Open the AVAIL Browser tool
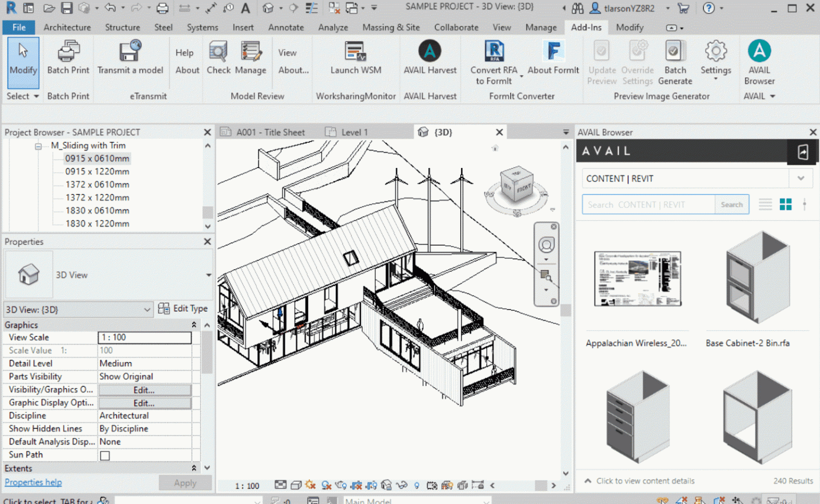Image resolution: width=820 pixels, height=504 pixels. coord(759,60)
